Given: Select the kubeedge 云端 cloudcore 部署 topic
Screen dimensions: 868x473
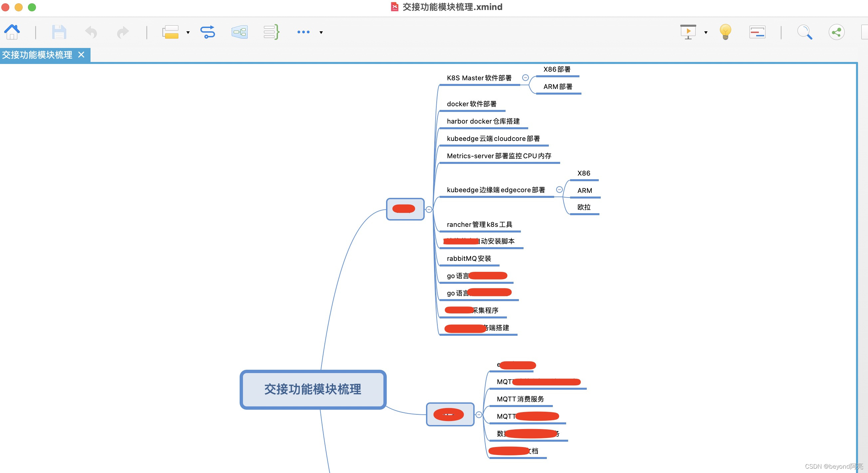Looking at the screenshot, I should pyautogui.click(x=493, y=139).
